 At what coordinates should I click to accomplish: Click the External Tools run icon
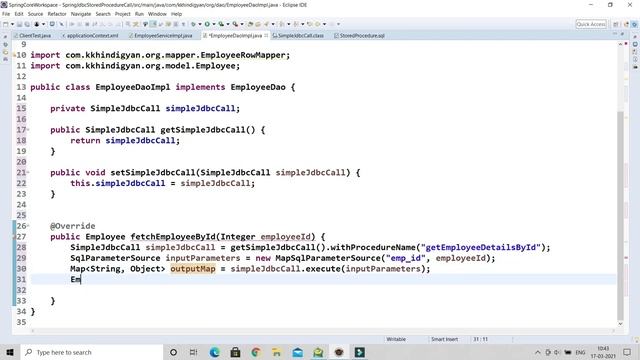point(235,24)
